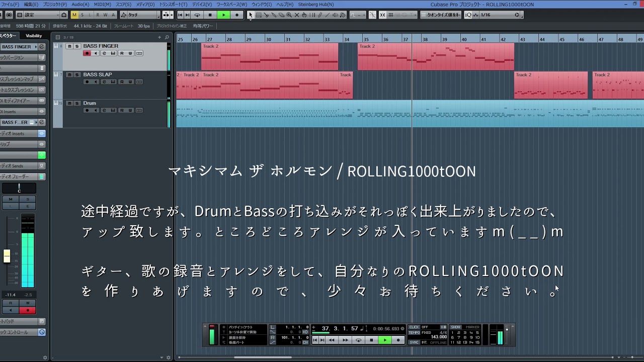Click the add track plus icon
Viewport: 644px width, 362px height.
[159, 37]
